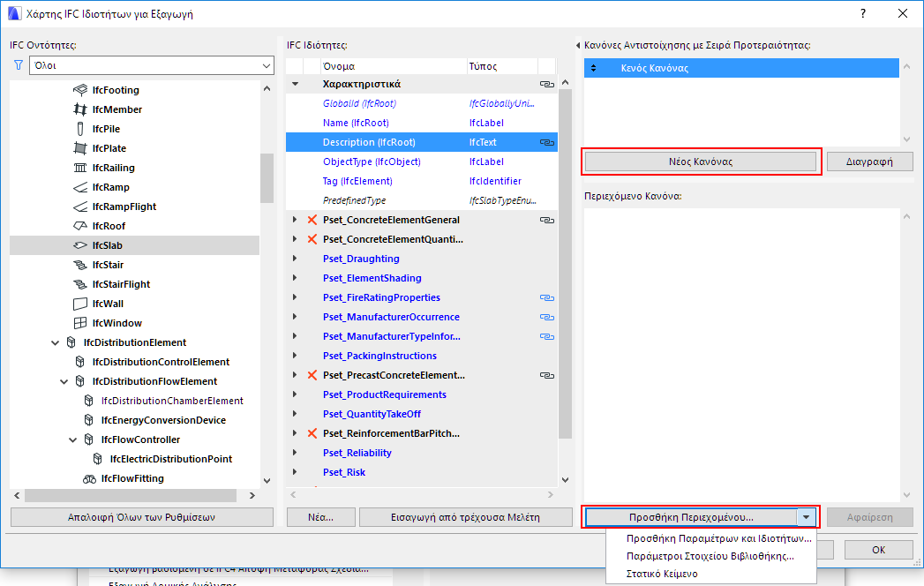Click the link icon on Pset_FireRatingProperties row
The height and width of the screenshot is (586, 924).
[x=547, y=297]
